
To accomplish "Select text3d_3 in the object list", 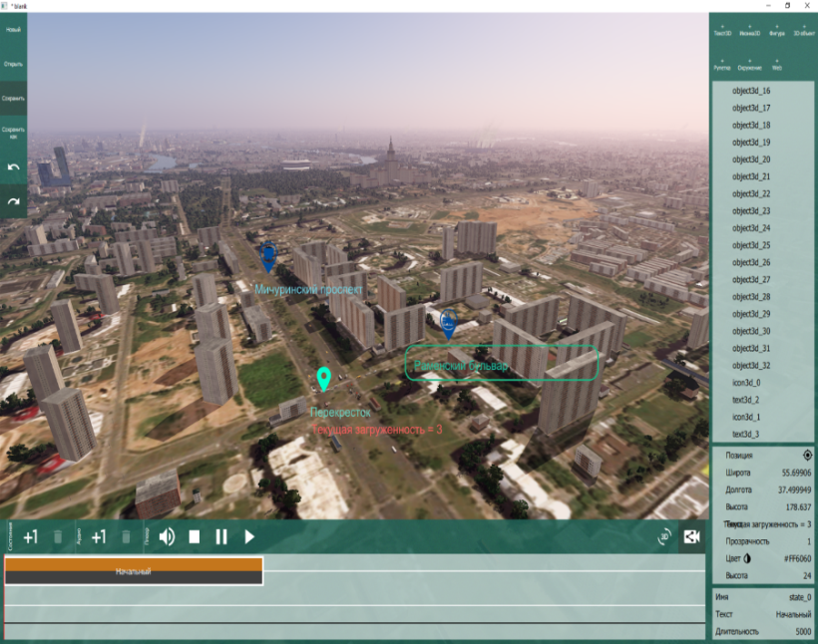I will point(745,435).
